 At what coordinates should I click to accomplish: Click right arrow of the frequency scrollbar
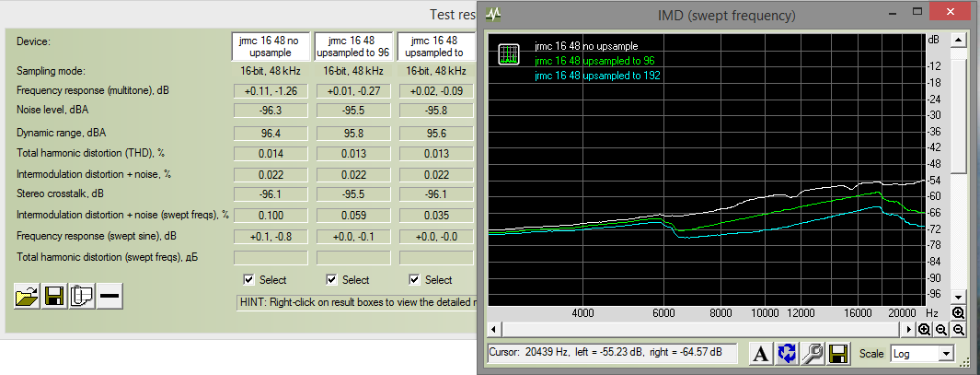pos(910,329)
